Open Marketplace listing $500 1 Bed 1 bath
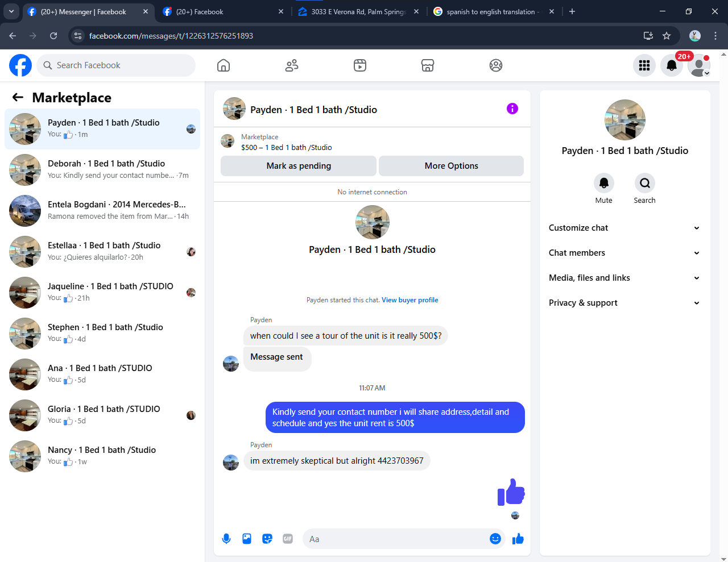This screenshot has height=562, width=728. pyautogui.click(x=286, y=147)
